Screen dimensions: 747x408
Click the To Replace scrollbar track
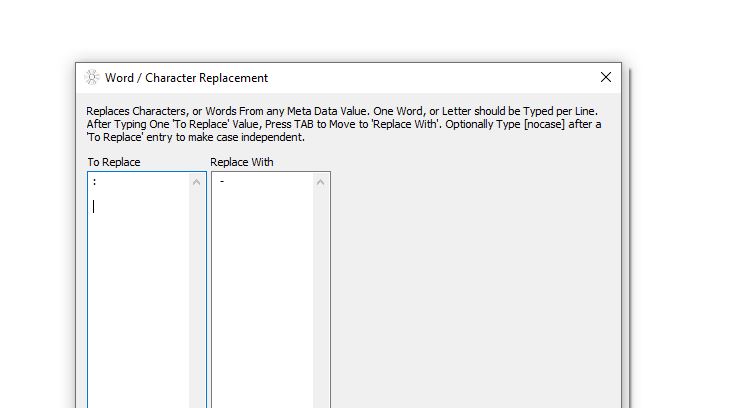[x=196, y=300]
